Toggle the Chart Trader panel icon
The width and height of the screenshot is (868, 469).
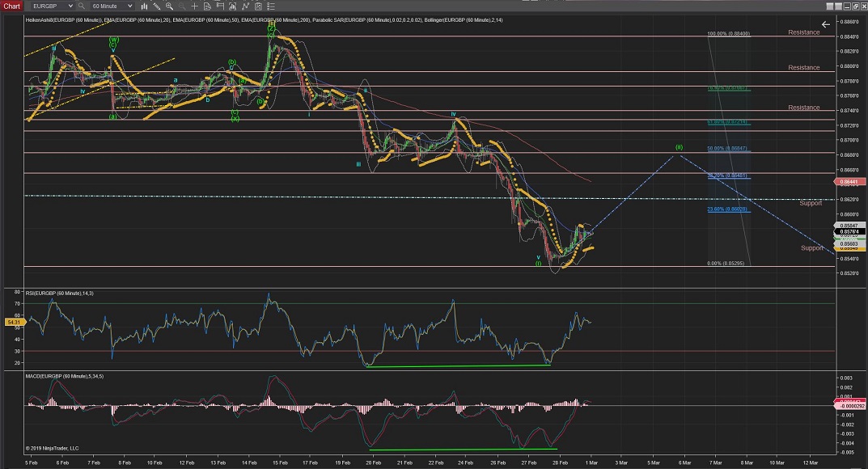pyautogui.click(x=220, y=6)
